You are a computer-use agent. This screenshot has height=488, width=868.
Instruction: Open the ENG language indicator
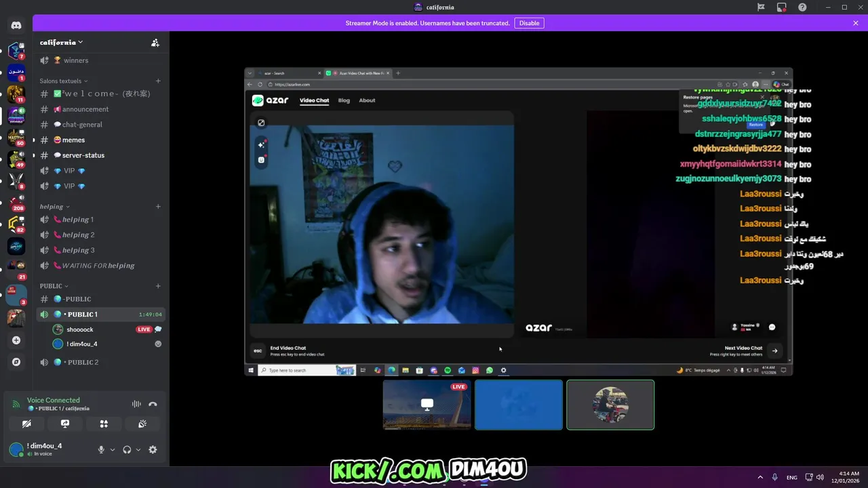(791, 477)
